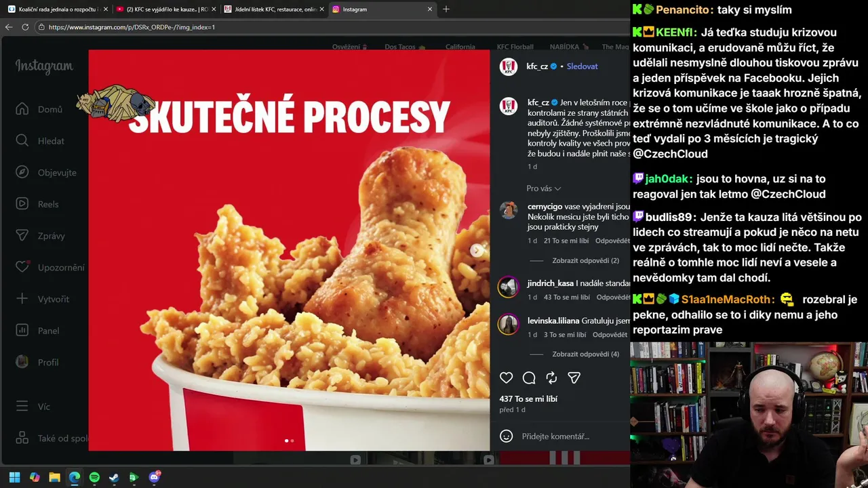Open Upozornění notifications
Image resolution: width=868 pixels, height=488 pixels.
[x=50, y=267]
